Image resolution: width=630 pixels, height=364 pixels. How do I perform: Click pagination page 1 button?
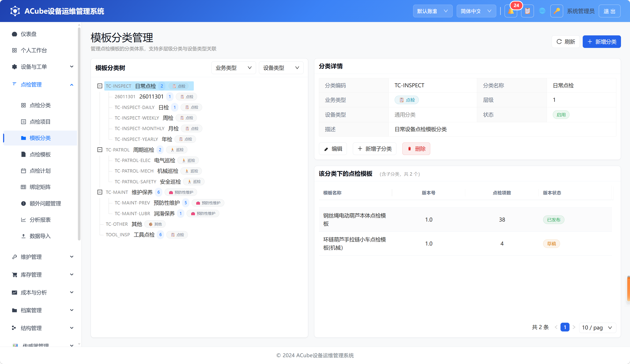(x=565, y=327)
